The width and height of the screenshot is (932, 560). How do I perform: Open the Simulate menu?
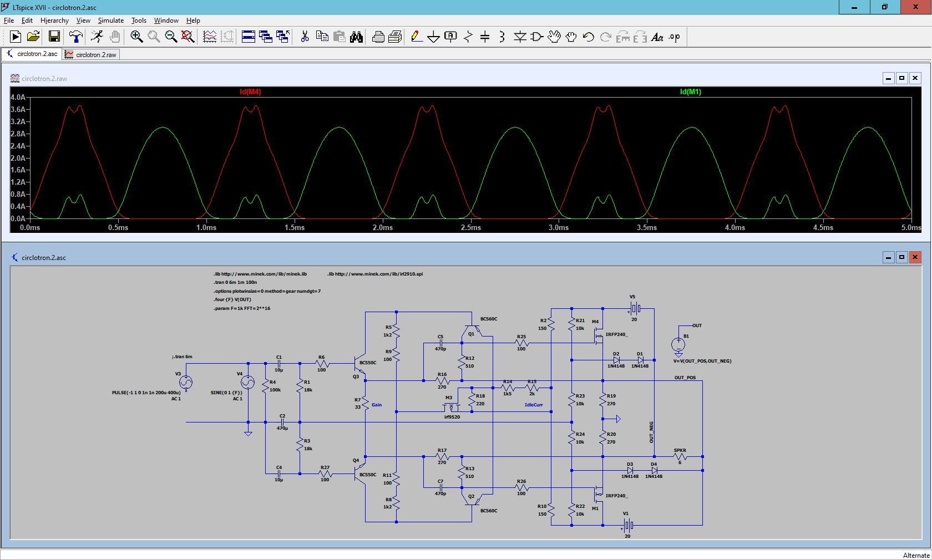pos(111,21)
